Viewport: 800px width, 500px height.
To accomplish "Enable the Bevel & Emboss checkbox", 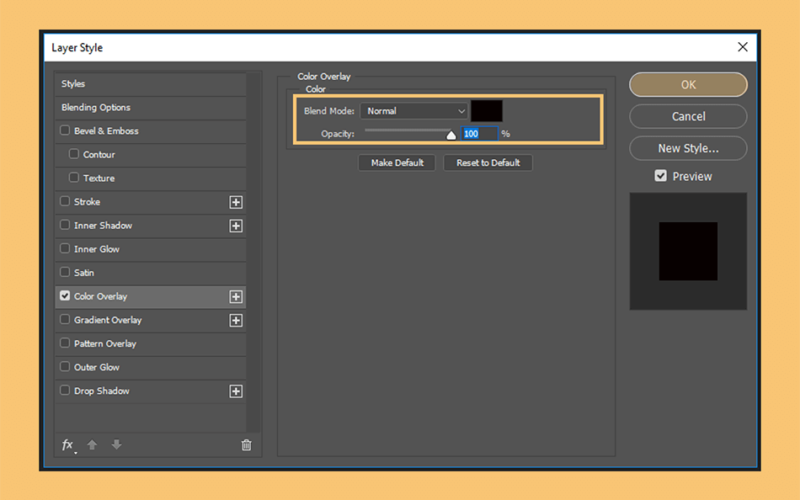I will (65, 130).
